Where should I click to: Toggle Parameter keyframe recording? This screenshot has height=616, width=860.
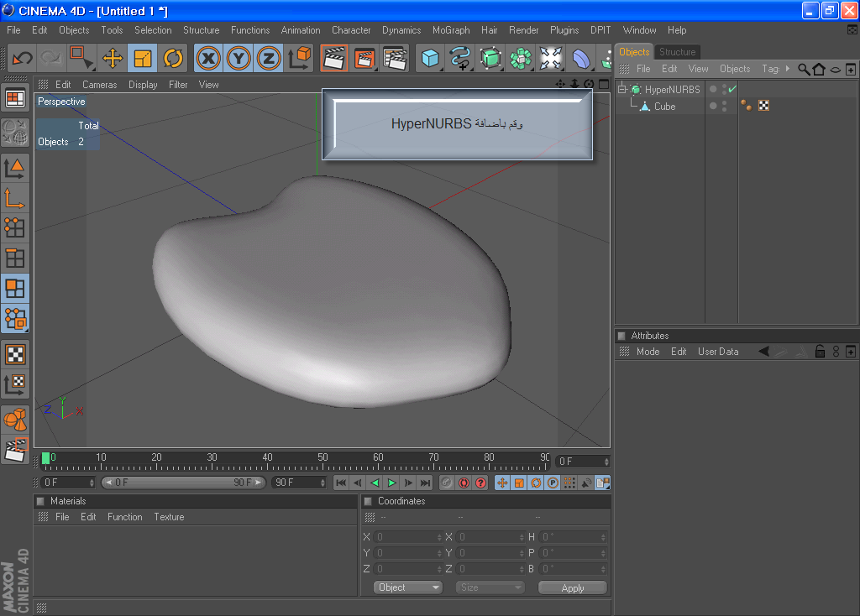553,483
